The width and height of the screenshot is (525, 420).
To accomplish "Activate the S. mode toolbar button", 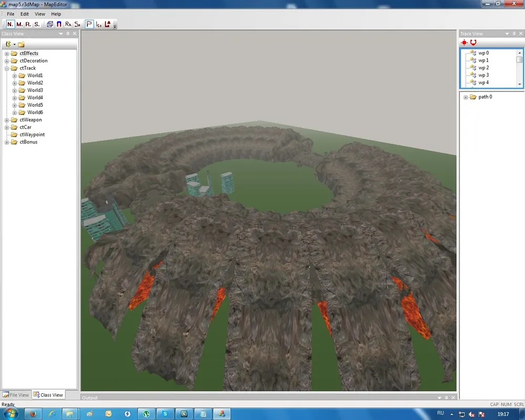I will click(37, 24).
